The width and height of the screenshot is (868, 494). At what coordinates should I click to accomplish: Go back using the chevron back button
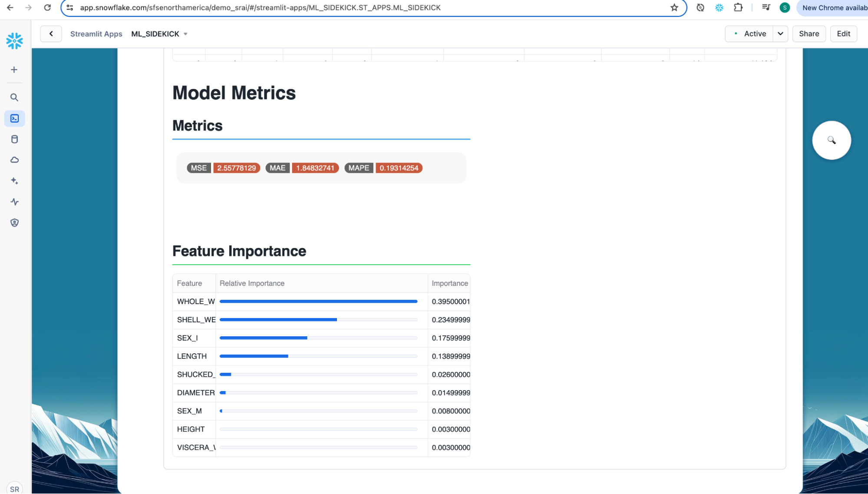coord(51,34)
